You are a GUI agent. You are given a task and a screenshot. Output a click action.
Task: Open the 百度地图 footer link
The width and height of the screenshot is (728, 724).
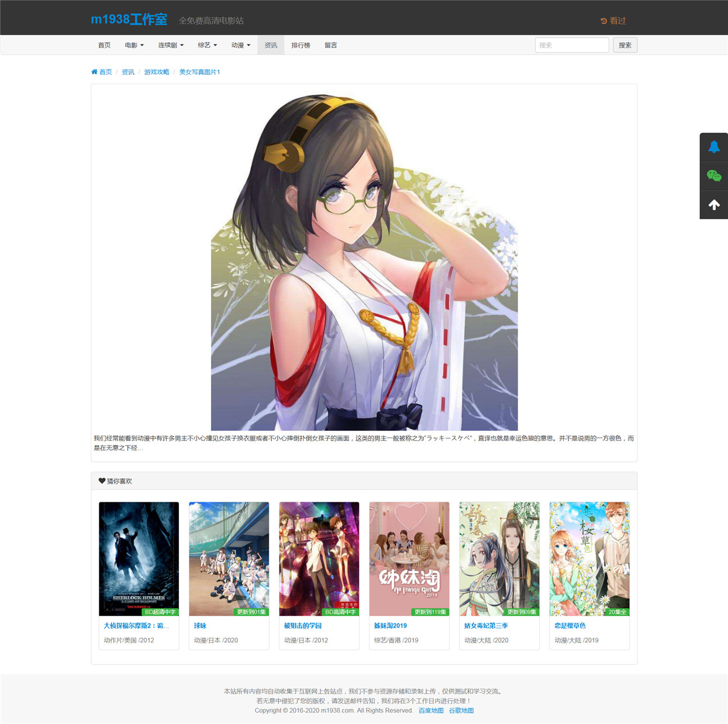click(431, 711)
